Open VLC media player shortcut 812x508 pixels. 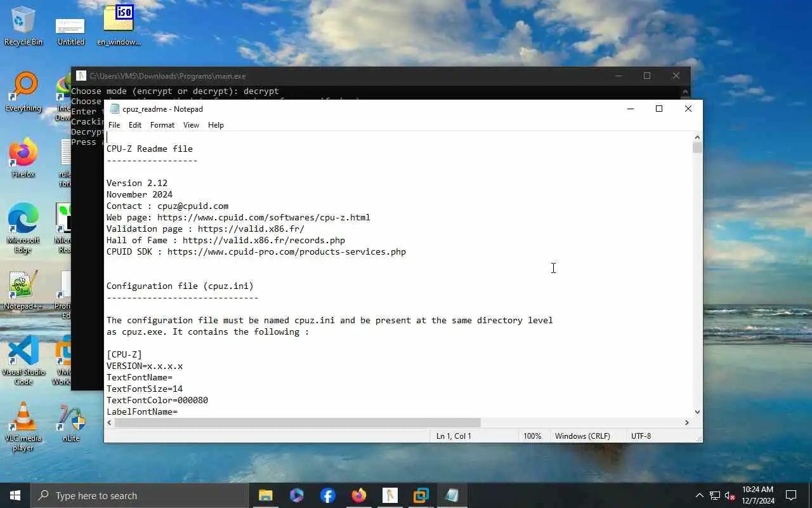point(23,427)
